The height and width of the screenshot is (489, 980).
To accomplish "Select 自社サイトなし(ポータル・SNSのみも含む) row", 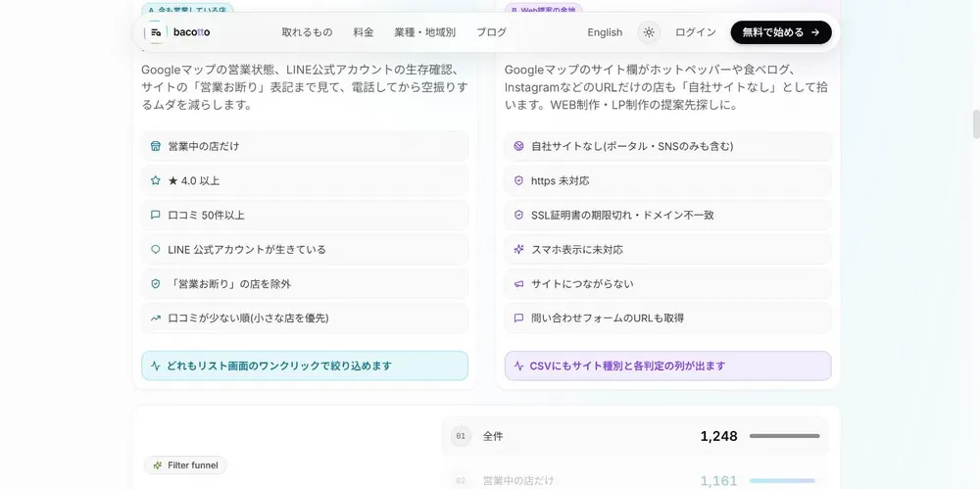I will (x=668, y=146).
